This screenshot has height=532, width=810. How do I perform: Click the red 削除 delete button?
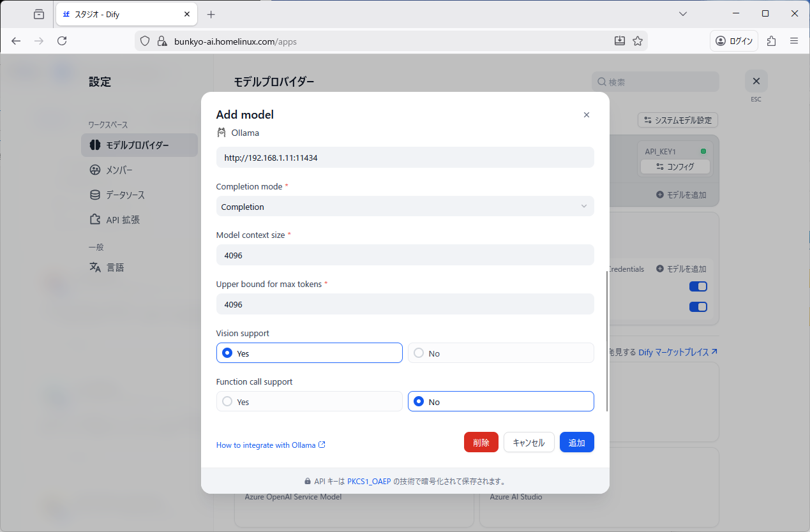pyautogui.click(x=481, y=442)
